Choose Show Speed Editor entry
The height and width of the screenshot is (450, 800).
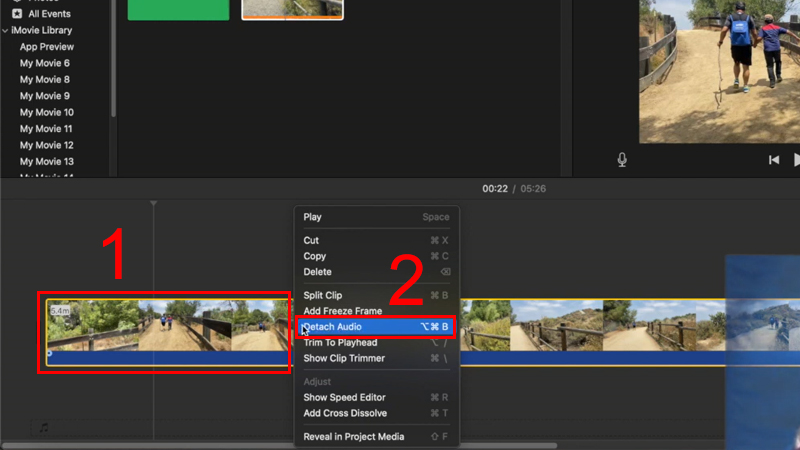coord(377,397)
